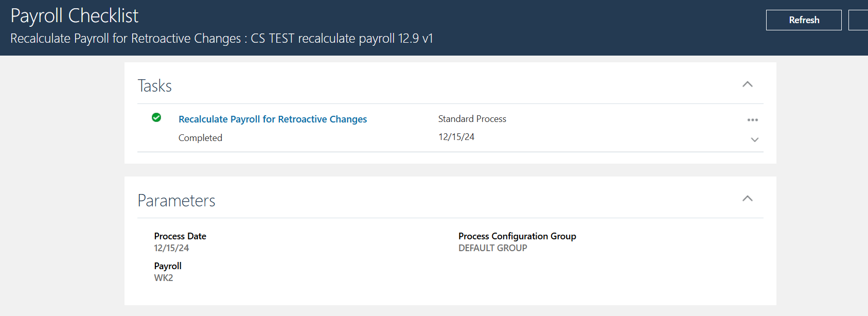Click the Standard Process text

(472, 119)
